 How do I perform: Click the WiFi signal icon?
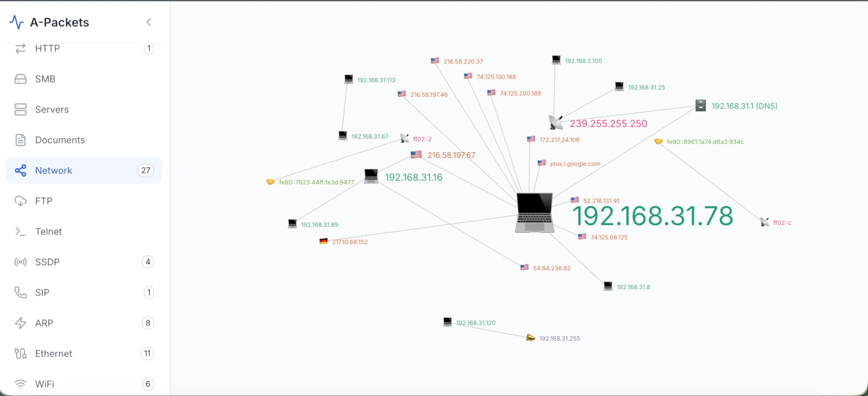(21, 384)
